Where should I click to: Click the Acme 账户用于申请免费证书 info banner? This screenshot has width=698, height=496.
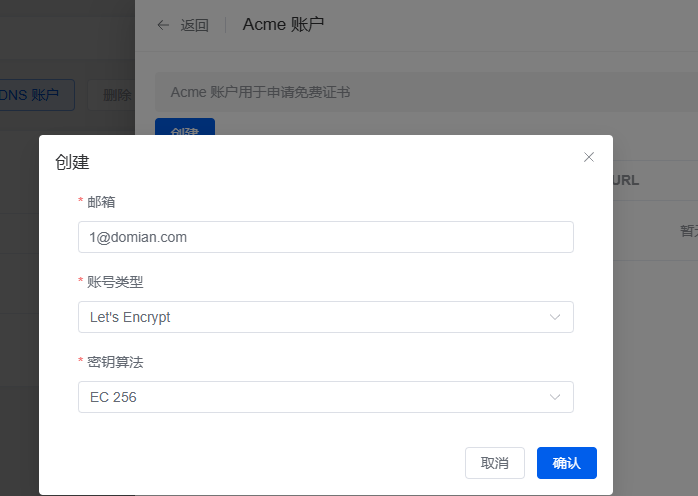tap(260, 92)
